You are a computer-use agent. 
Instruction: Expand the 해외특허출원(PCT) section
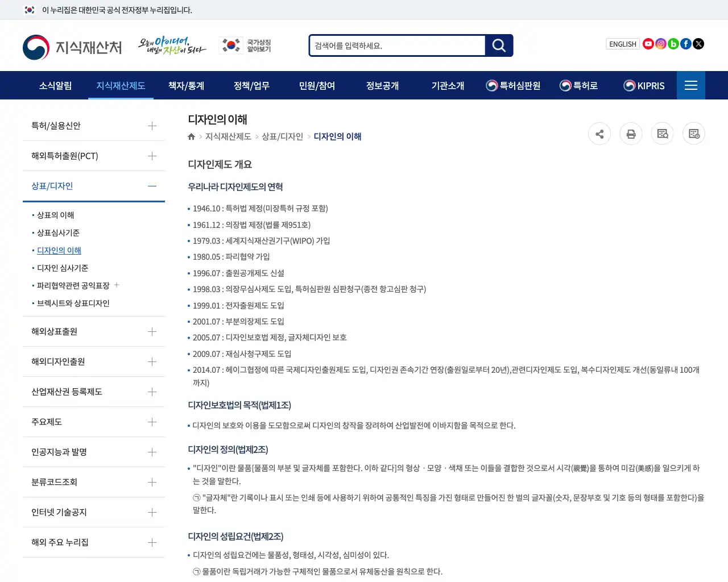pos(152,156)
